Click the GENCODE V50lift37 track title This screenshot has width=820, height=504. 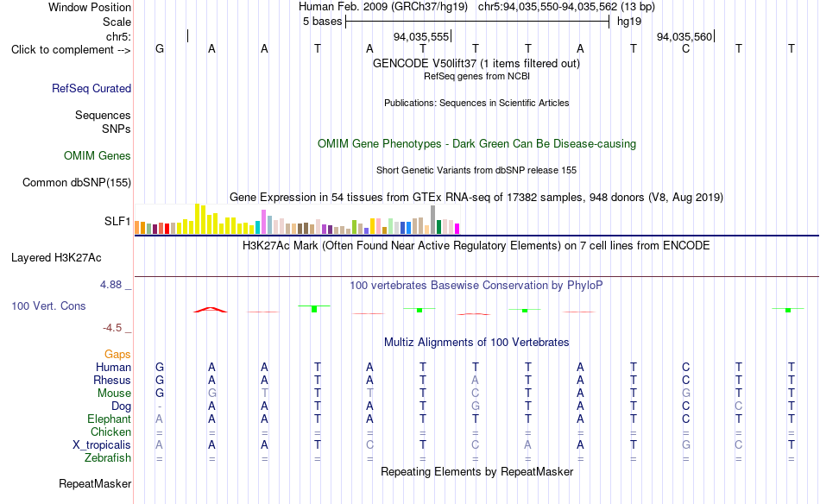click(x=476, y=63)
